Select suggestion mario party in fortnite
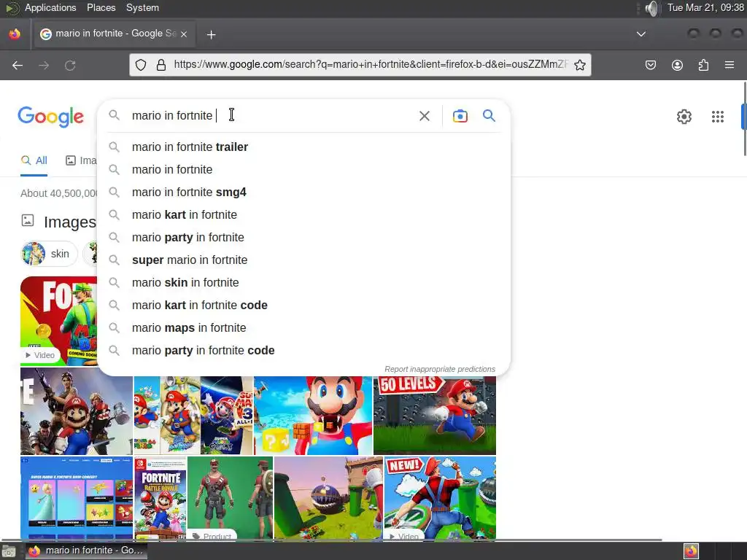The image size is (747, 560). pos(304,237)
